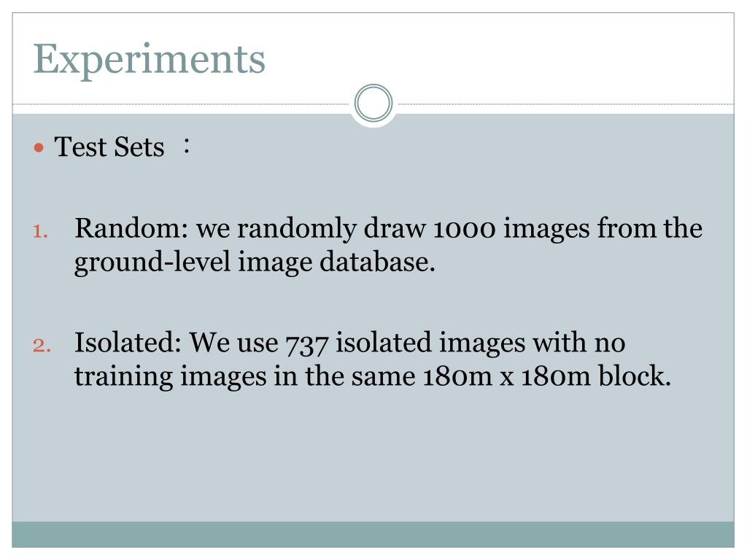The height and width of the screenshot is (560, 747).
Task: Click the number 1000 in first item
Action: (x=465, y=229)
